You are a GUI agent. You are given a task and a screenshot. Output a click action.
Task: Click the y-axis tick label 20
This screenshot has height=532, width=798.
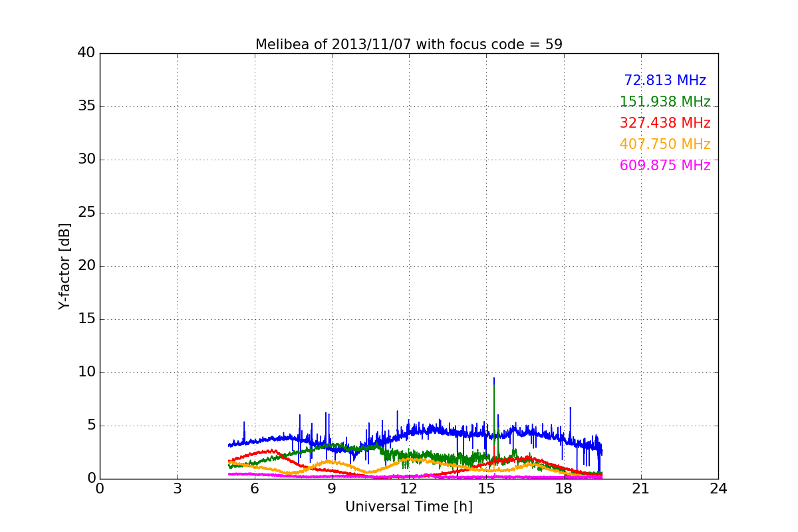point(86,266)
